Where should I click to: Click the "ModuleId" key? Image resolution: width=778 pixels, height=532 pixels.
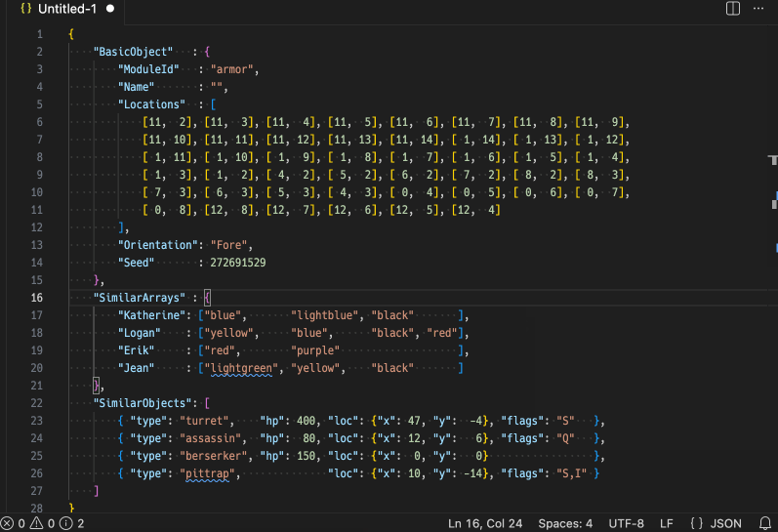148,69
